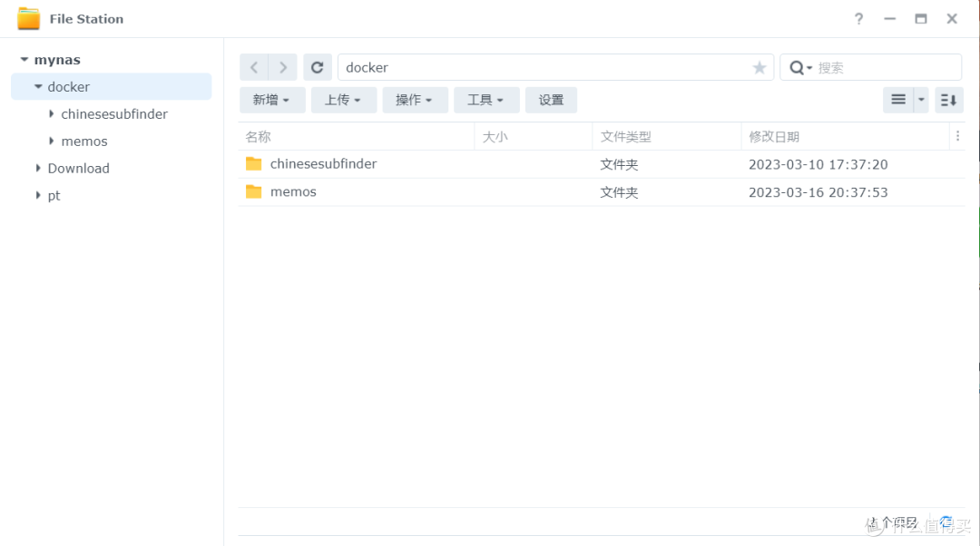Open the 新增 (Create) button menu
Image resolution: width=980 pixels, height=546 pixels.
[x=271, y=100]
